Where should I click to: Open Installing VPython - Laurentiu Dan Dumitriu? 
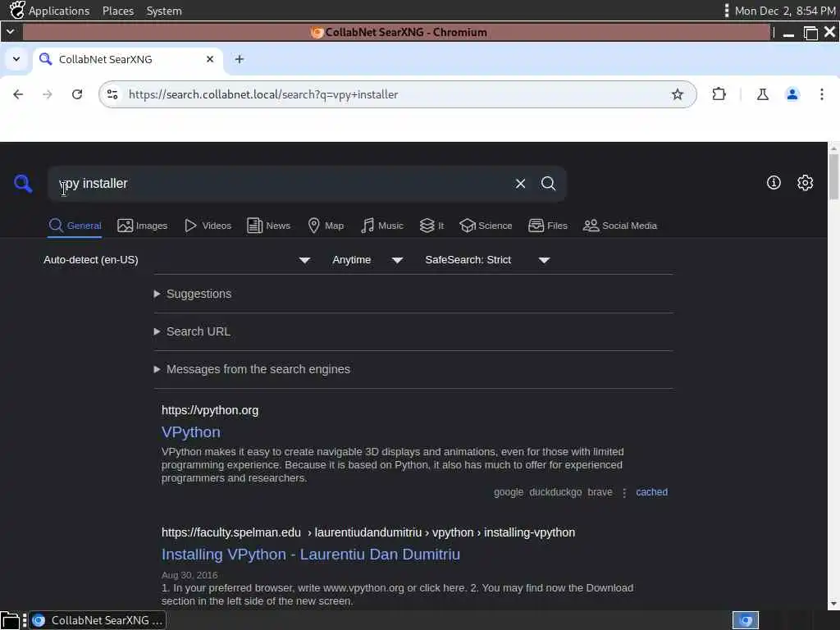click(311, 555)
